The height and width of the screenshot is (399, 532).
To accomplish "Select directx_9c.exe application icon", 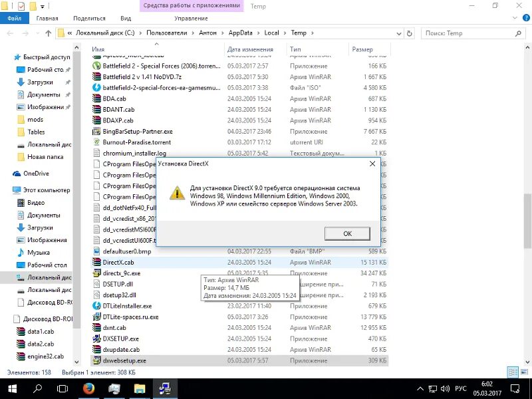I will [96, 273].
